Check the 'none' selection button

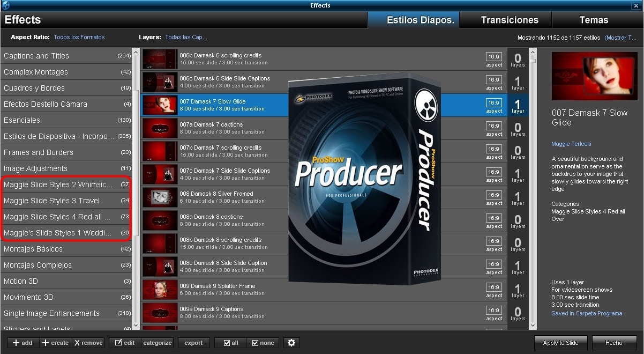click(x=263, y=343)
